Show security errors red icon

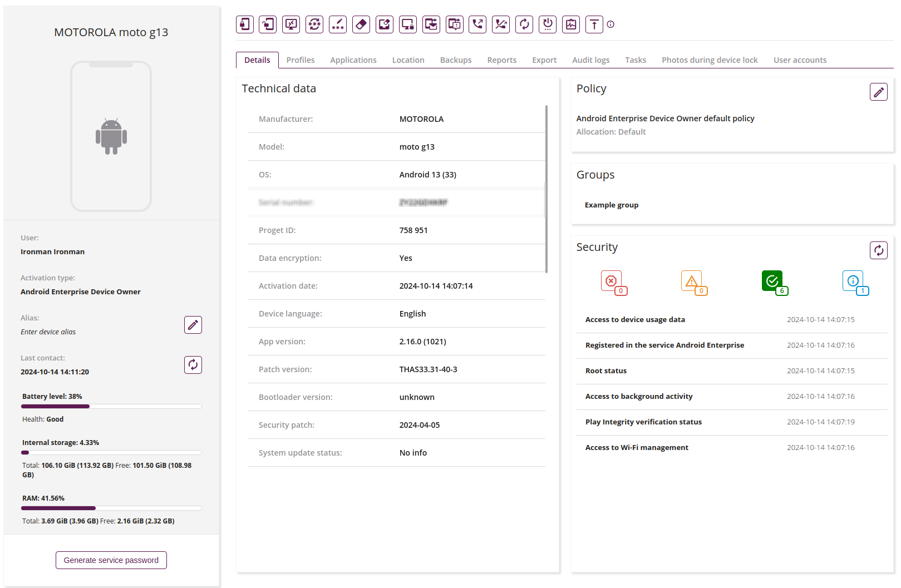614,283
